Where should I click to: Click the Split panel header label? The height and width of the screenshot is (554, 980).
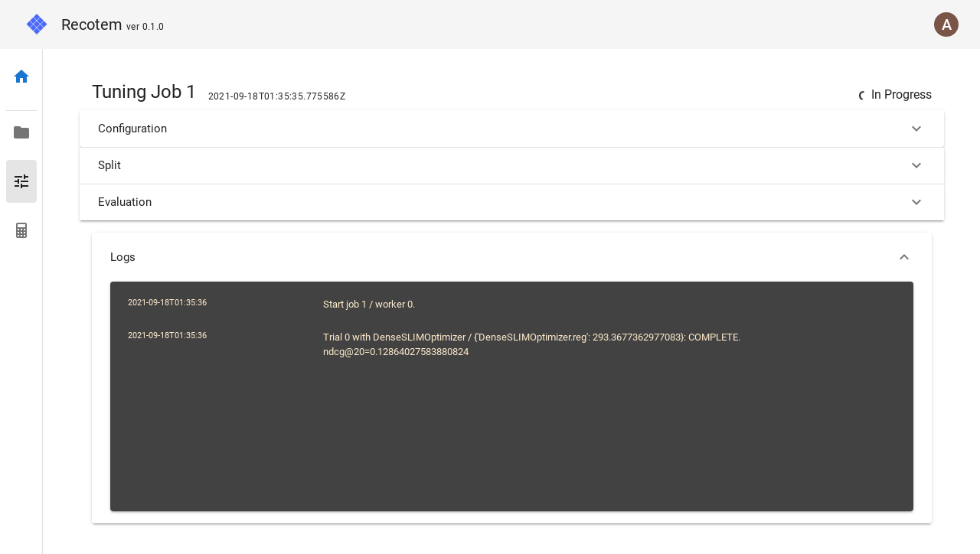[x=109, y=165]
